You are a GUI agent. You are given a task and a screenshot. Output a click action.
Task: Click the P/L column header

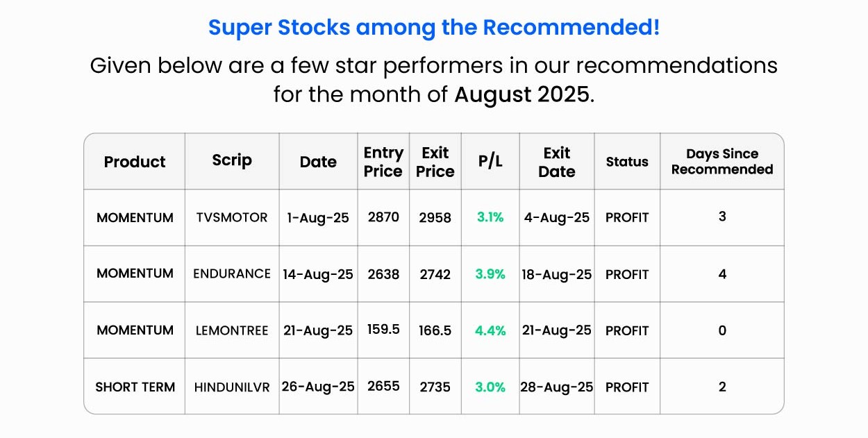(490, 162)
